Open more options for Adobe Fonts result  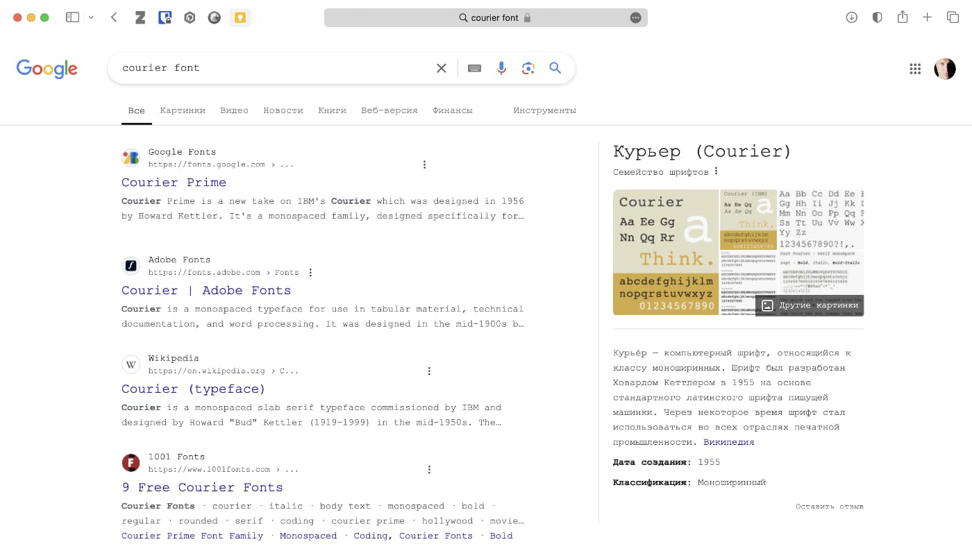point(310,273)
